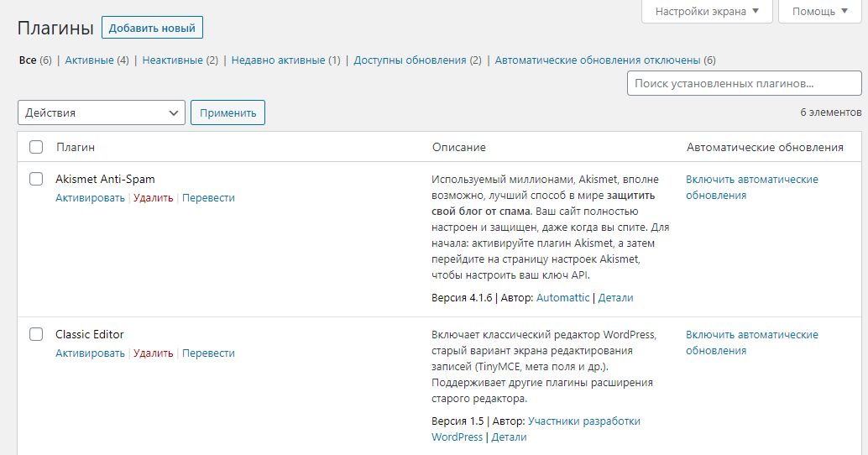Activate the Akismet Anti-Spam plugin
This screenshot has width=868, height=455.
click(90, 198)
